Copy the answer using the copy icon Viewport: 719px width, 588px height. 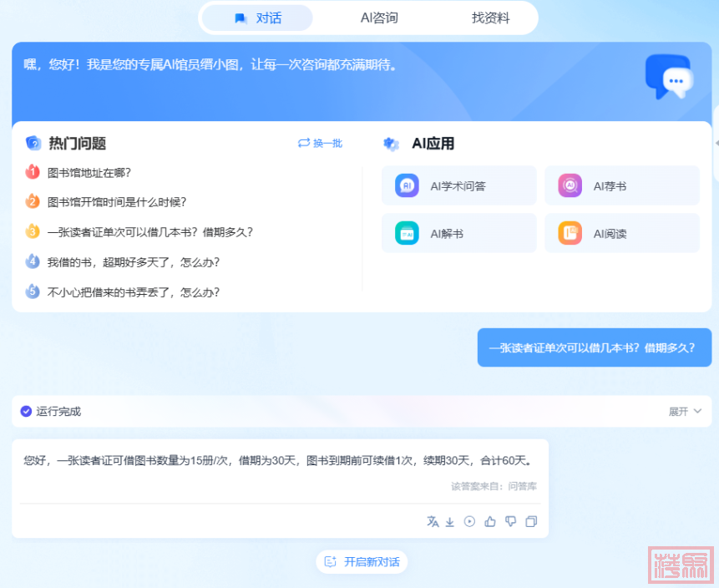coord(531,521)
